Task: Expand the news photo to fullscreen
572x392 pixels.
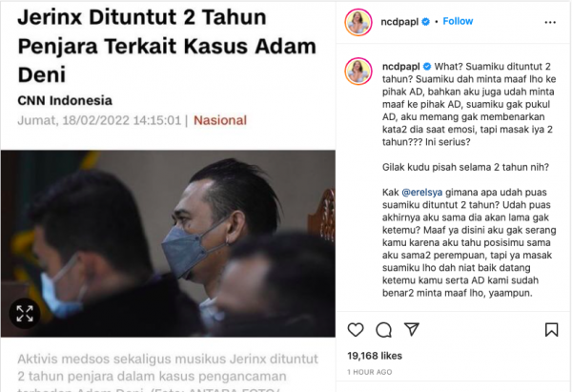Action: coord(25,314)
